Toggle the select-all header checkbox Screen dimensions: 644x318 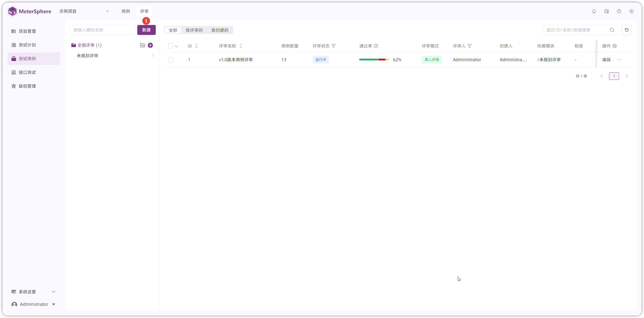tap(171, 46)
